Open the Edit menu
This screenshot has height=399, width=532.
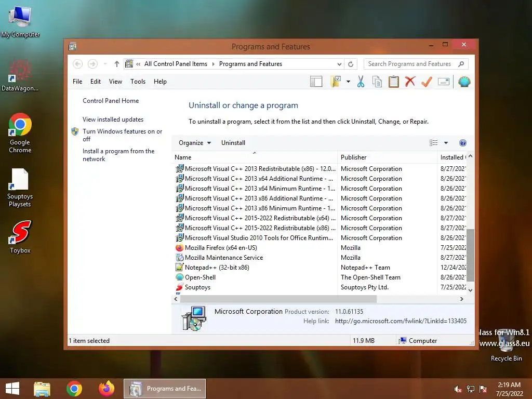click(96, 82)
